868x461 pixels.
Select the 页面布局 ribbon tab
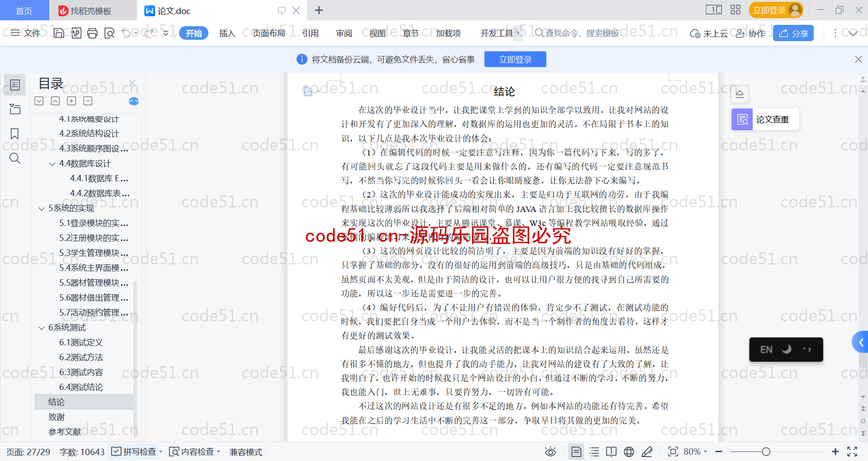coord(269,33)
